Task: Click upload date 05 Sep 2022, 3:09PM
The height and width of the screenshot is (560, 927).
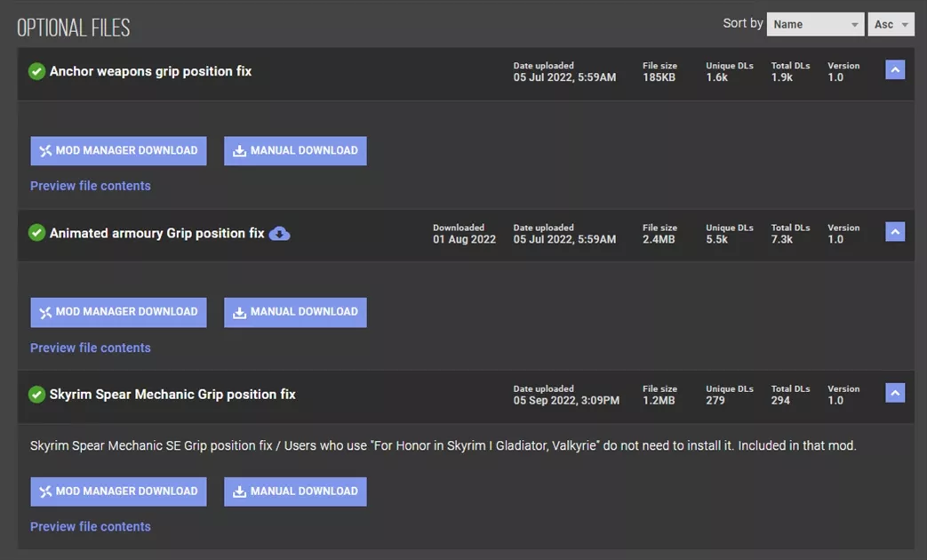Action: [x=566, y=400]
